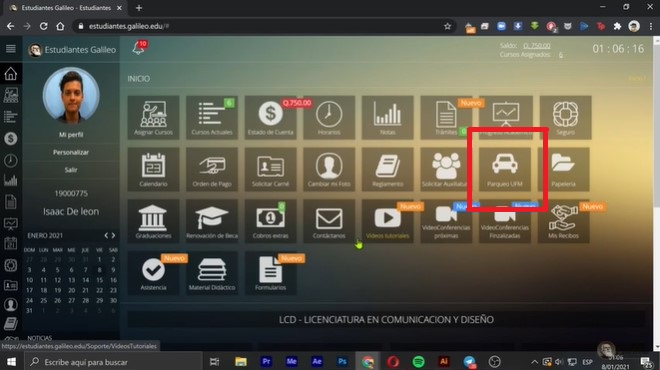Open the Asignar Cursos tile
The height and width of the screenshot is (370, 660).
pos(153,117)
